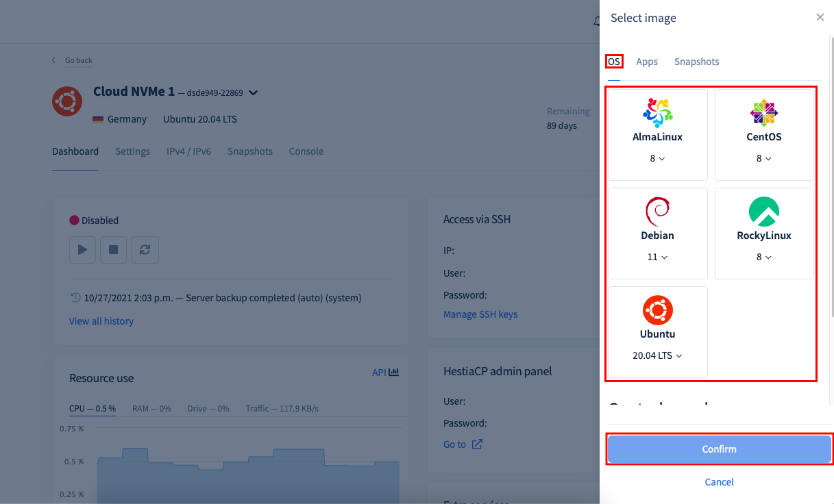834x504 pixels.
Task: Click the AlmaLinux name label
Action: pos(658,137)
